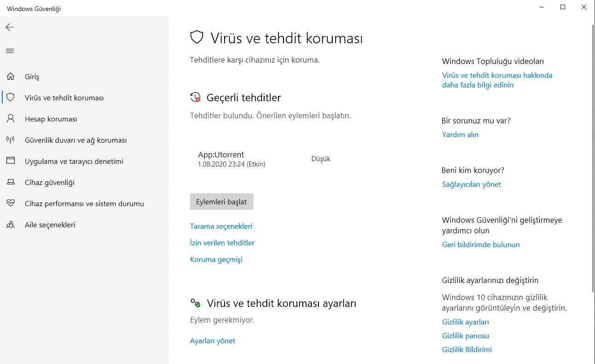Image resolution: width=595 pixels, height=364 pixels.
Task: Click the Geçerli tehditler clock alert icon
Action: (195, 97)
